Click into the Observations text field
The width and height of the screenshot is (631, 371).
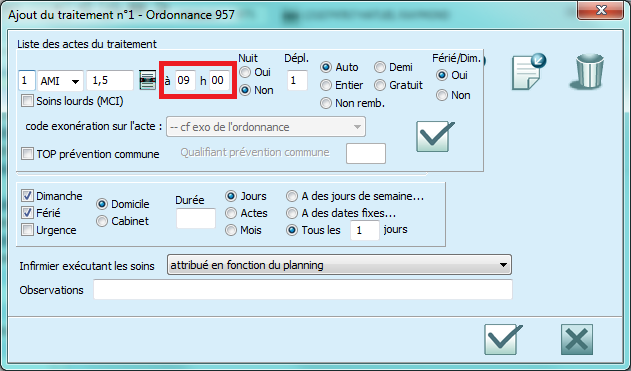[303, 289]
